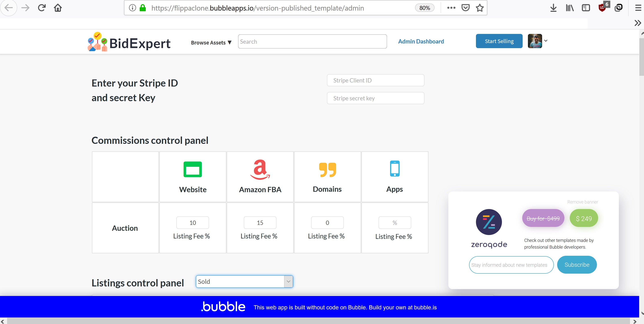Click the Amazon FBA logo icon
Screen dimensions: 644x324
(x=260, y=169)
